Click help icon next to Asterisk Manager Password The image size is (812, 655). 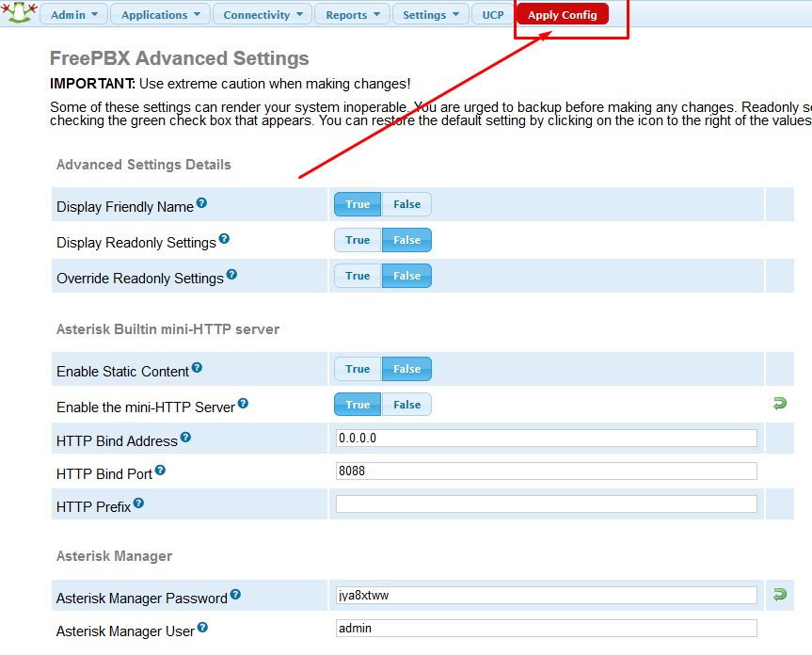coord(235,595)
